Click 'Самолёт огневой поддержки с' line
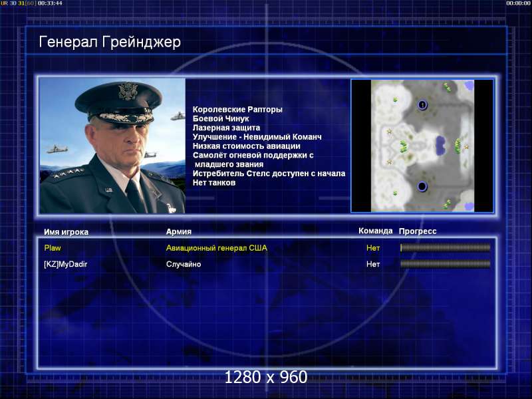 (x=253, y=156)
